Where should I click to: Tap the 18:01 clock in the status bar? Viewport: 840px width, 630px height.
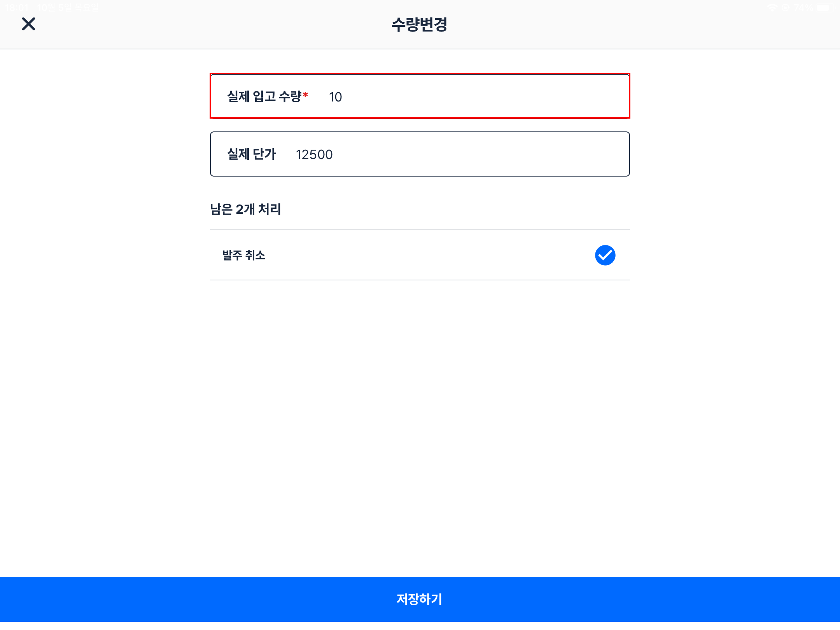[16, 8]
